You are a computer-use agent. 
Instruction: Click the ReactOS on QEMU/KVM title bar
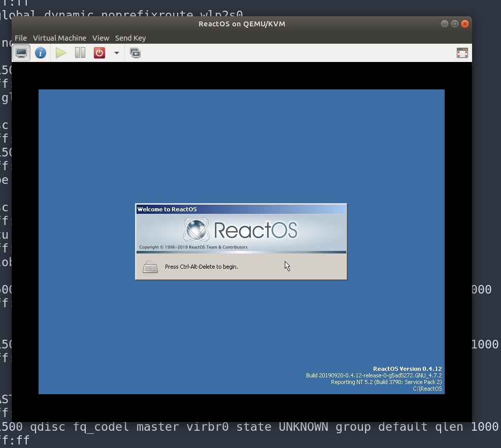tap(242, 24)
